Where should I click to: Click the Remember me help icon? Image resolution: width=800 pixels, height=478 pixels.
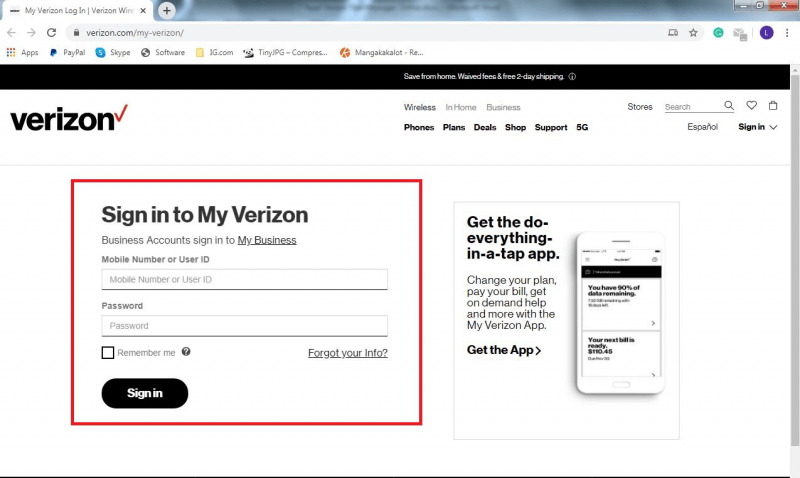coord(186,351)
